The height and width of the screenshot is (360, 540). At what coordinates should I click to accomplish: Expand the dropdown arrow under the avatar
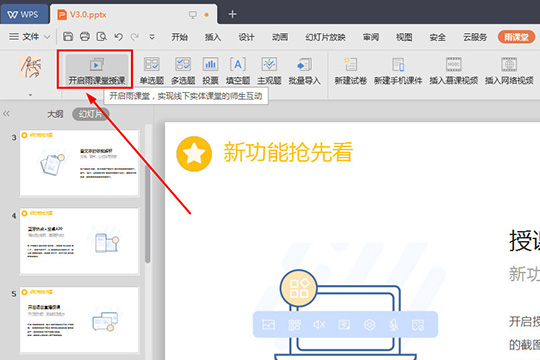click(x=30, y=95)
